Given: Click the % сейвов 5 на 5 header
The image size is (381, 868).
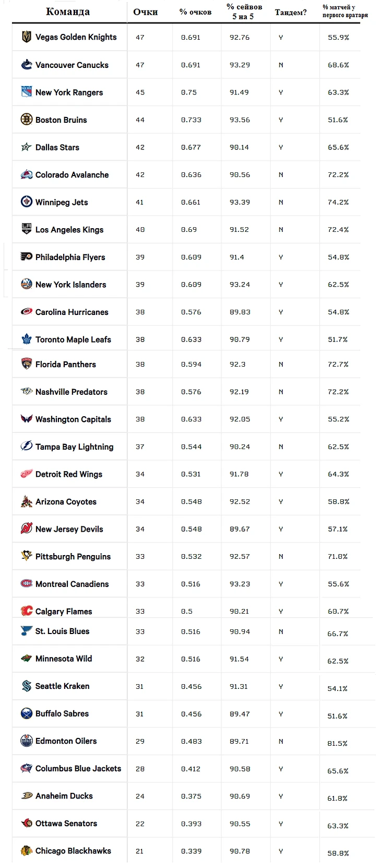Looking at the screenshot, I should tap(244, 11).
